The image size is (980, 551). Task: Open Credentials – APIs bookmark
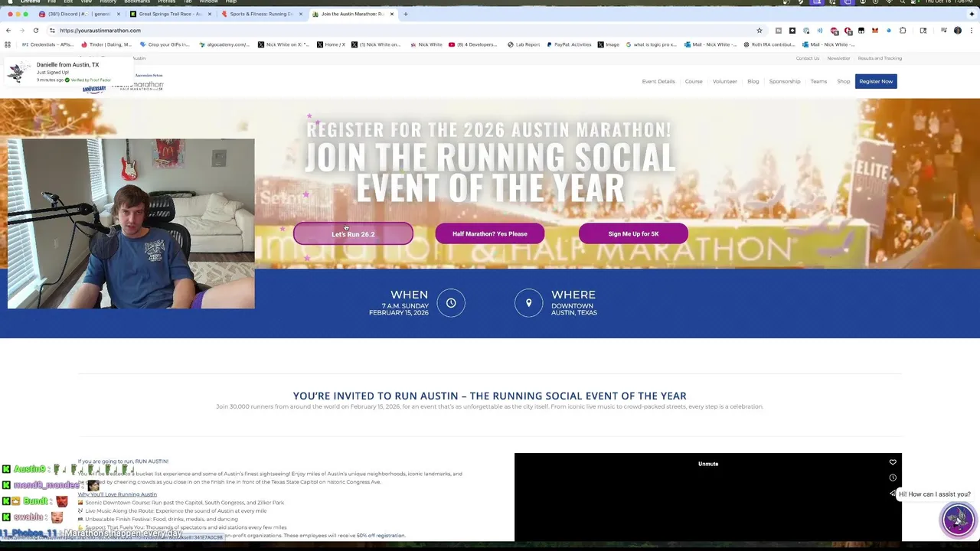pos(47,44)
